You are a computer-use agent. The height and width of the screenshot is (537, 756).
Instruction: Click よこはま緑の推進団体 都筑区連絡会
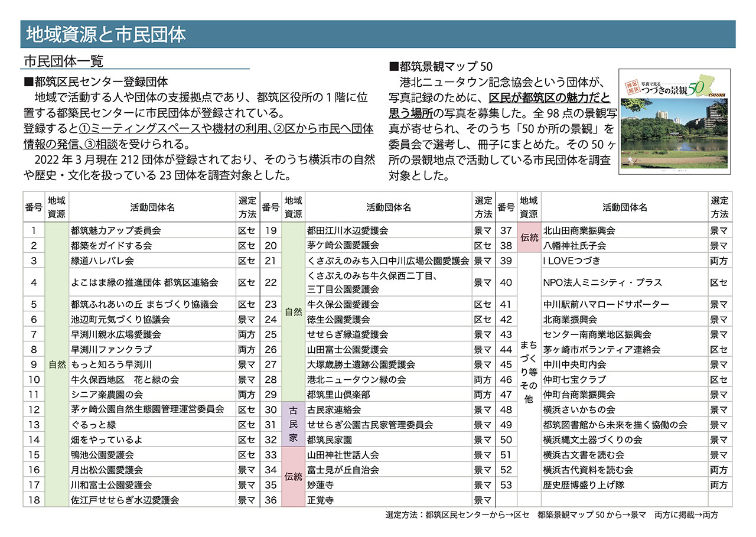click(144, 283)
